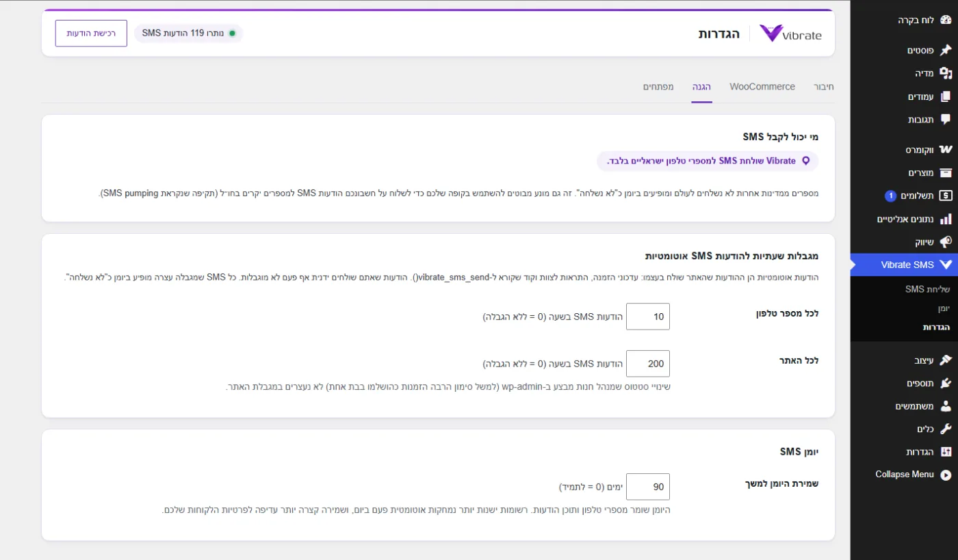Click the dashboard (לוח בקרה) gauge icon

coord(946,21)
